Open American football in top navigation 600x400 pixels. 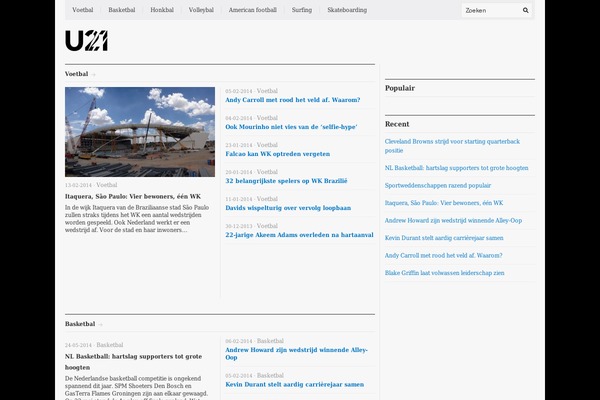pyautogui.click(x=253, y=10)
